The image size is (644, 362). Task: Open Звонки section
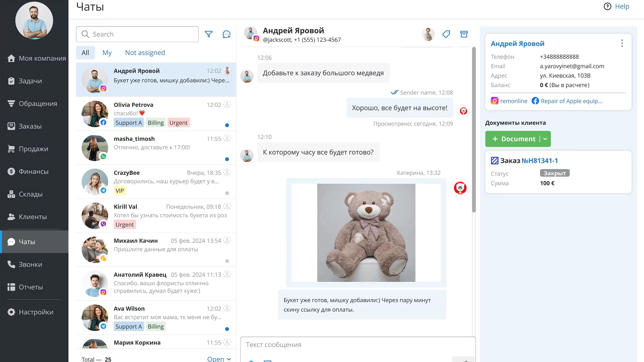click(x=34, y=264)
